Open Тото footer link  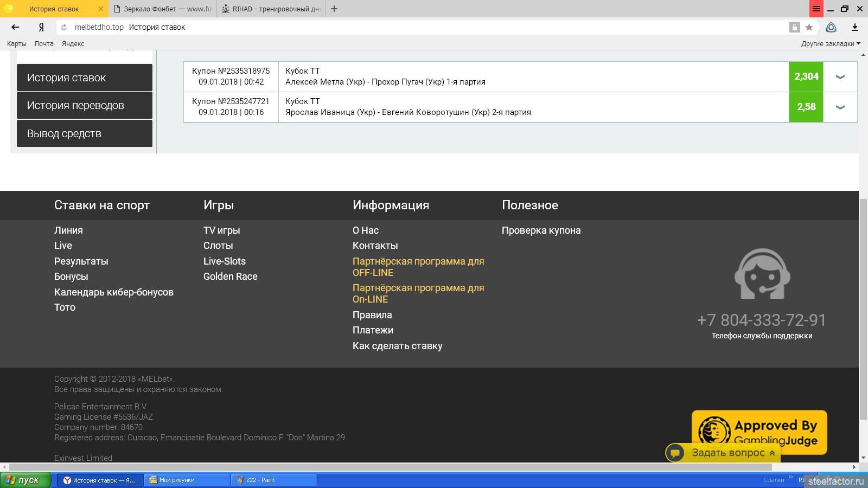65,307
